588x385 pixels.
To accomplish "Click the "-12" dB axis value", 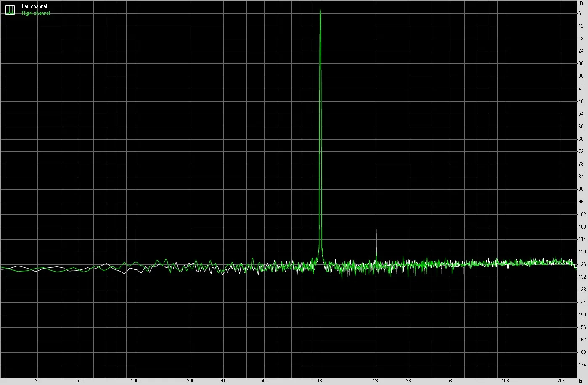I will click(x=580, y=26).
